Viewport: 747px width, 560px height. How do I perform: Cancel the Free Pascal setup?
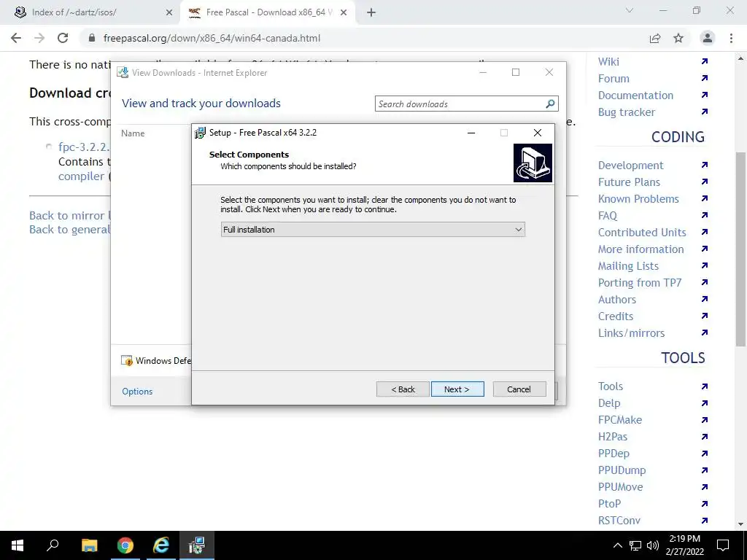pyautogui.click(x=519, y=389)
